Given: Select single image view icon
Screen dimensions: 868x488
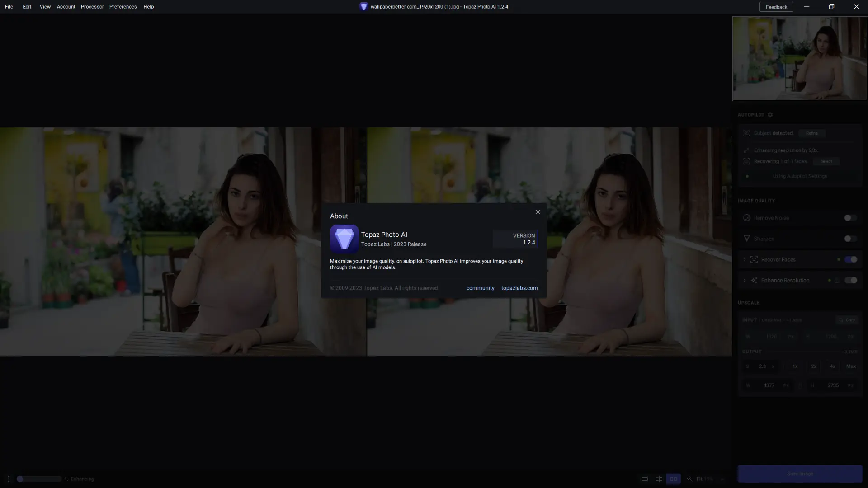Looking at the screenshot, I should click(645, 479).
